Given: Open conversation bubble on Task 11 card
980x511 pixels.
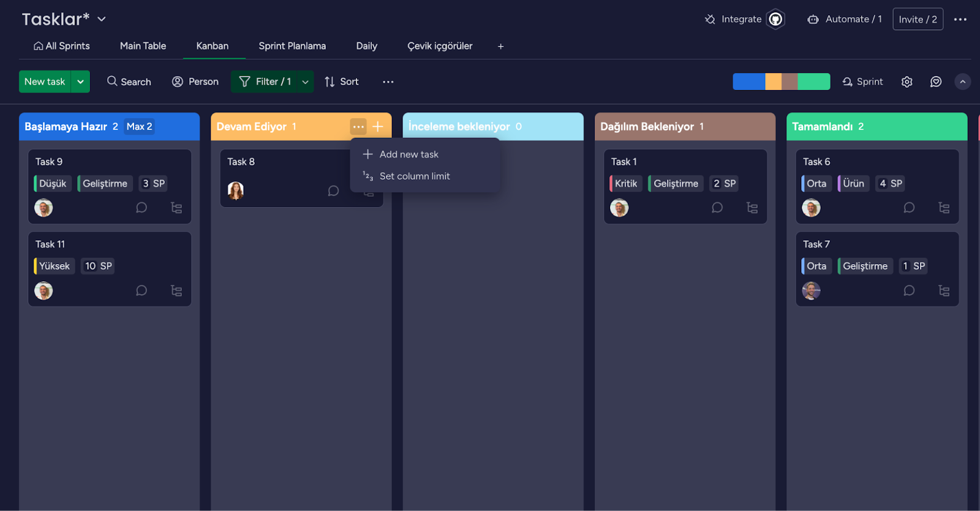Looking at the screenshot, I should 141,290.
